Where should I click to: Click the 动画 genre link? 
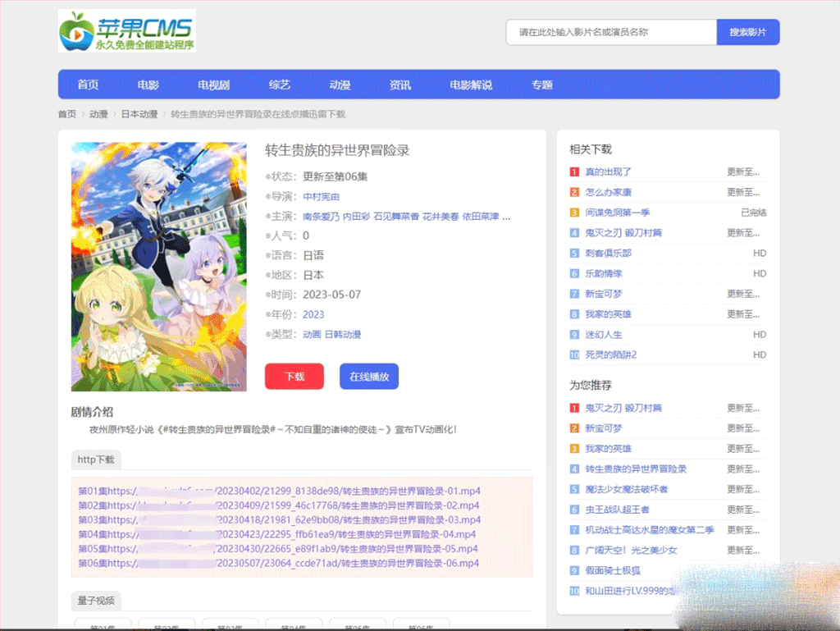click(x=312, y=334)
